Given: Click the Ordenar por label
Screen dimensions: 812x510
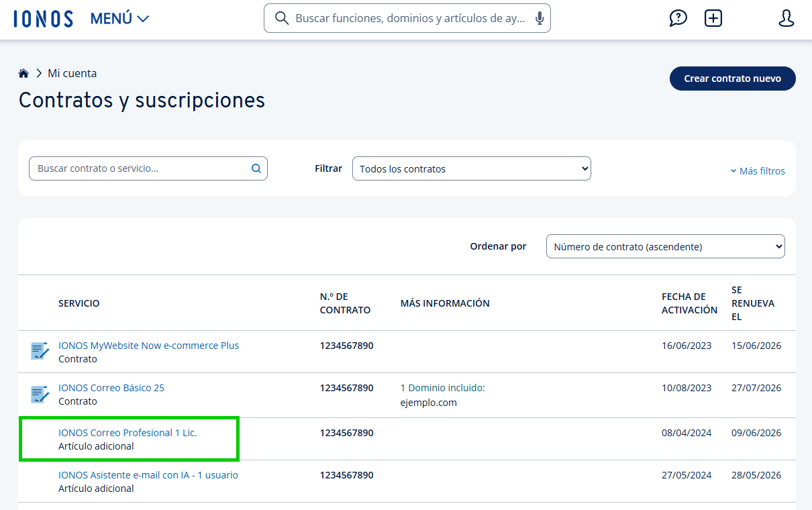Looking at the screenshot, I should pos(498,246).
